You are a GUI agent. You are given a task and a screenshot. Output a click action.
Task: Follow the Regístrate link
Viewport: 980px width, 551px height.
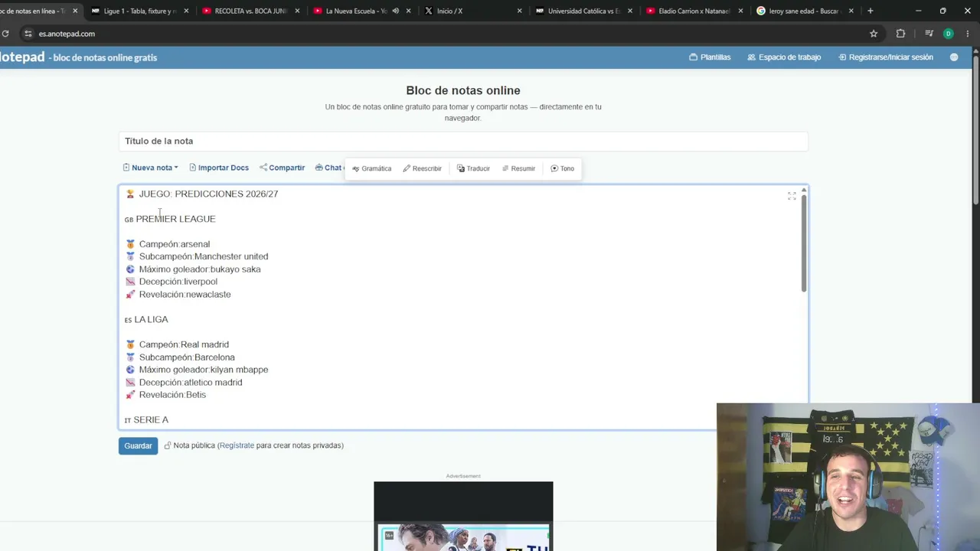[x=237, y=445]
